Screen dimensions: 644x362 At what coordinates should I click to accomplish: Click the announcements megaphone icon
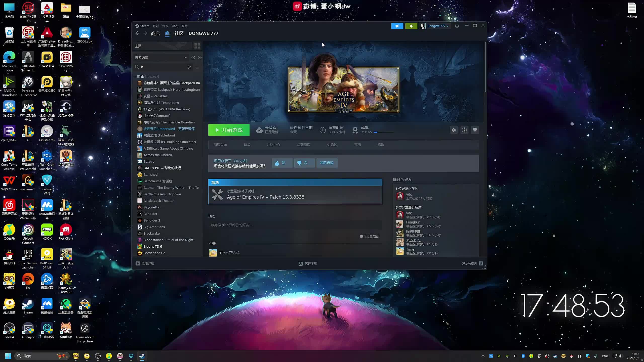click(397, 26)
